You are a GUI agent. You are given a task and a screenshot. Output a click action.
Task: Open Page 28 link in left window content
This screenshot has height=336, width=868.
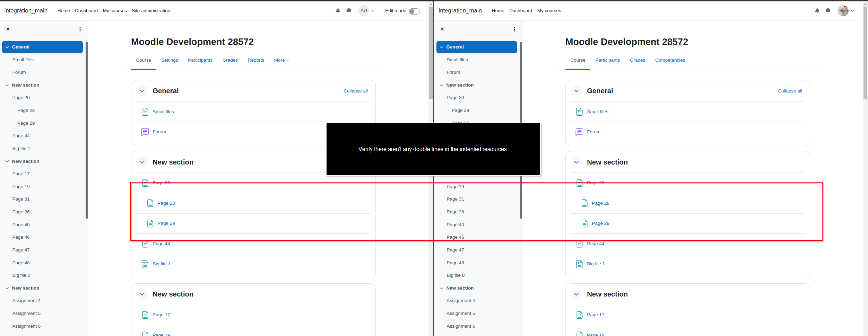coord(166,203)
